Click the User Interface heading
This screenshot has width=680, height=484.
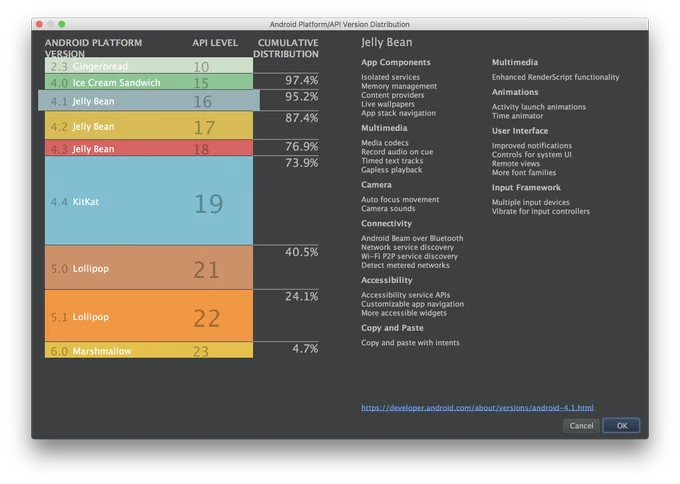pos(520,131)
